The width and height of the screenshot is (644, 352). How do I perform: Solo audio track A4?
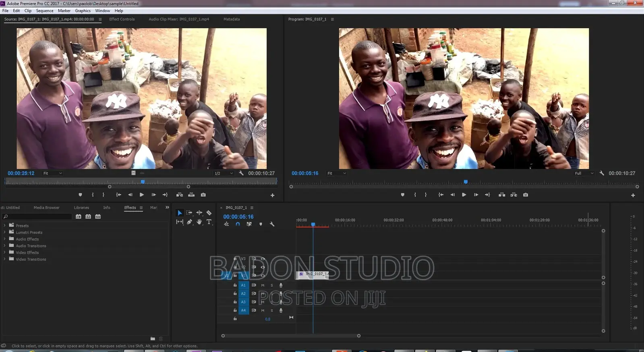[272, 310]
